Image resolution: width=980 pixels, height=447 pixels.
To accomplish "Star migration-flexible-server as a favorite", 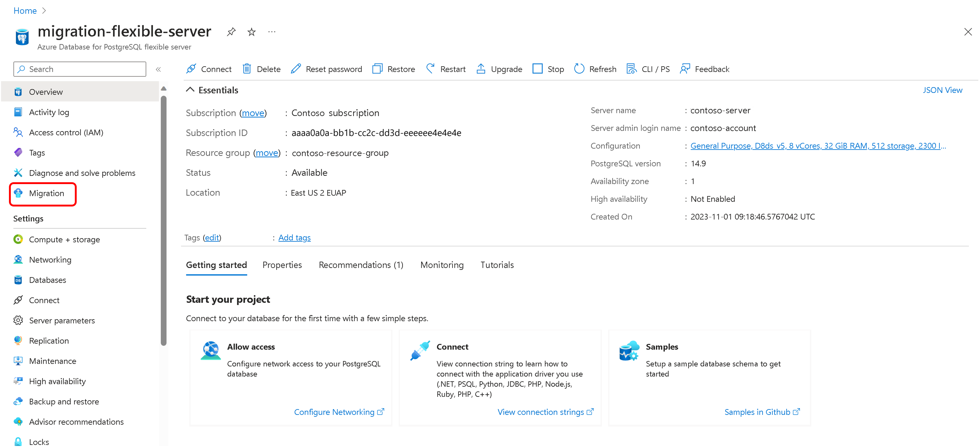I will [251, 32].
